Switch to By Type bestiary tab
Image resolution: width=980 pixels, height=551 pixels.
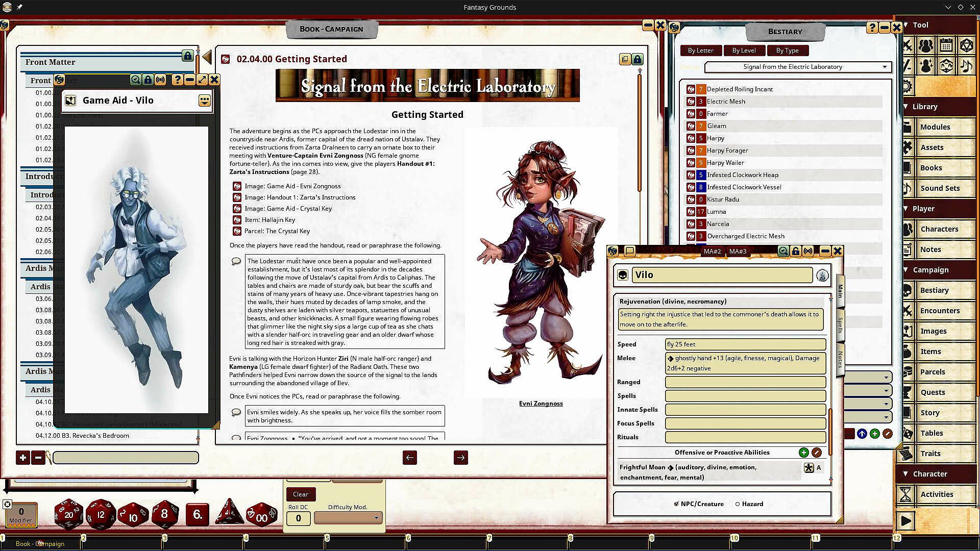point(787,51)
